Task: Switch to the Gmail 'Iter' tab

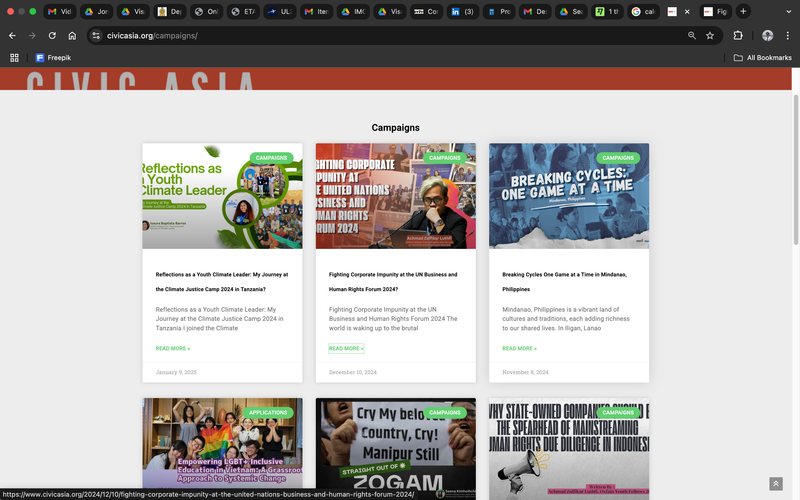Action: click(x=316, y=11)
